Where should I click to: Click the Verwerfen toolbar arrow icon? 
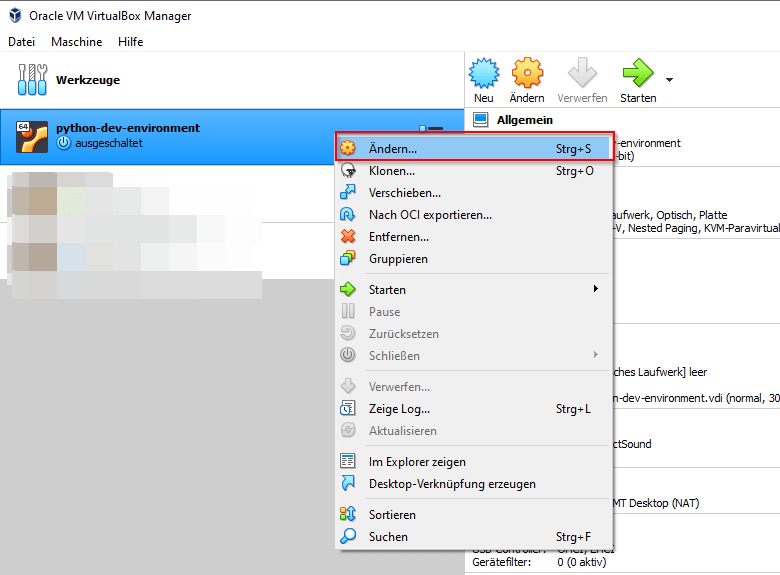pos(582,73)
